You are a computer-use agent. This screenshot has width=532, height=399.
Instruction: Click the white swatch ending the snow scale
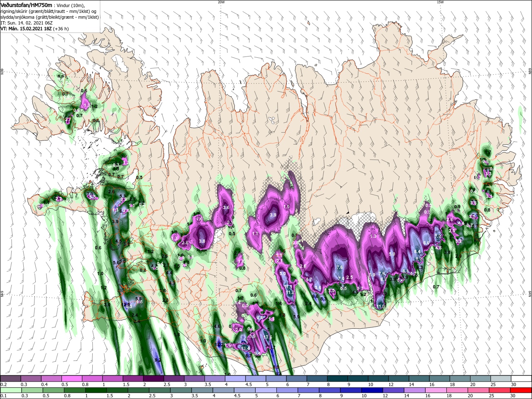pyautogui.click(x=521, y=379)
